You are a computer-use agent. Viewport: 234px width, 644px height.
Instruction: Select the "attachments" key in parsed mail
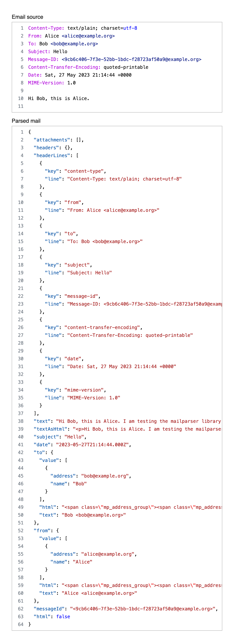tap(52, 140)
